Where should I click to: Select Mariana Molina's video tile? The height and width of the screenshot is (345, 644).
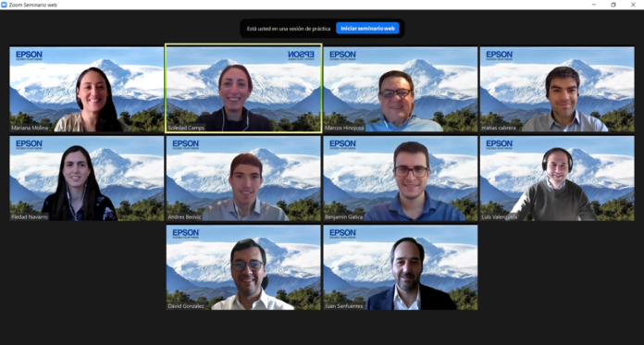click(x=87, y=89)
